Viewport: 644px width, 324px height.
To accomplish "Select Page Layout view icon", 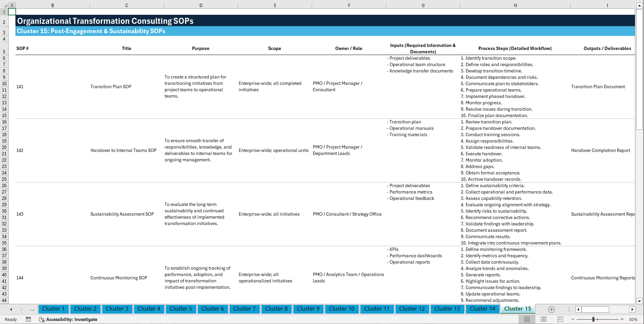I will [543, 319].
